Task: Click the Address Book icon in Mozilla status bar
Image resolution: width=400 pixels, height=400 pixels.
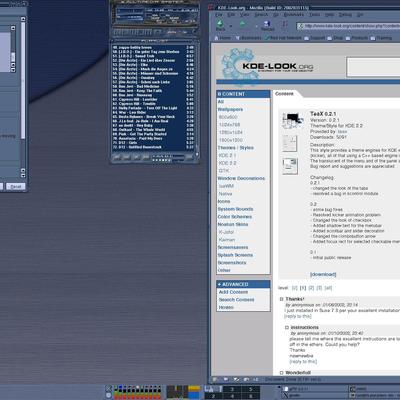Action: 247,379
